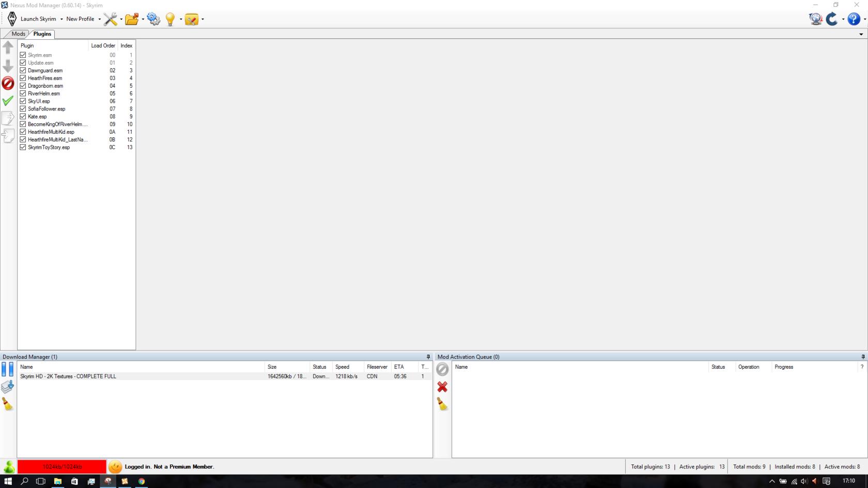868x488 pixels.
Task: Select the Skyrim HD - 2K Textures download row
Action: [225, 376]
